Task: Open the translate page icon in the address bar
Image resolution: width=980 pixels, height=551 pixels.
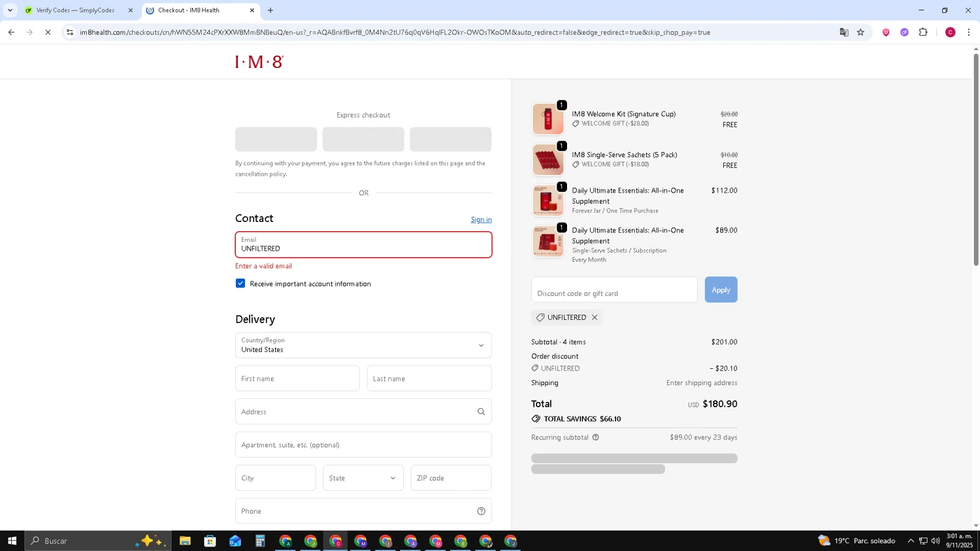Action: [843, 32]
